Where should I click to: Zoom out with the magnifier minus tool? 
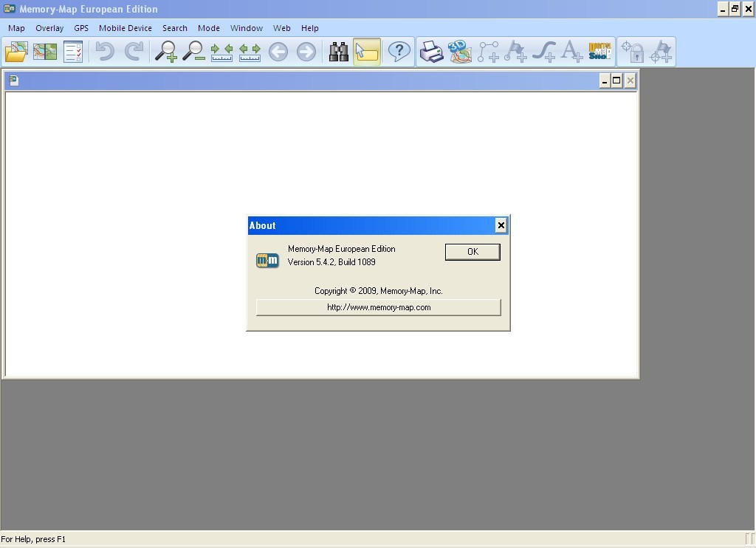(194, 51)
